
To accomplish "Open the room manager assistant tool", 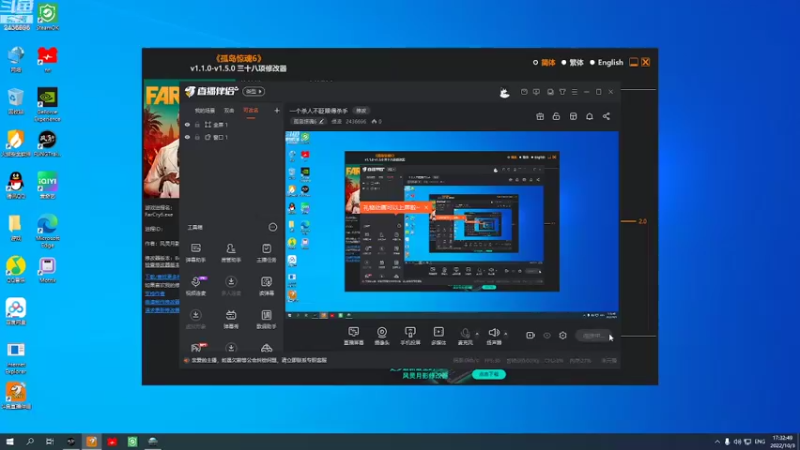I will pos(231,253).
